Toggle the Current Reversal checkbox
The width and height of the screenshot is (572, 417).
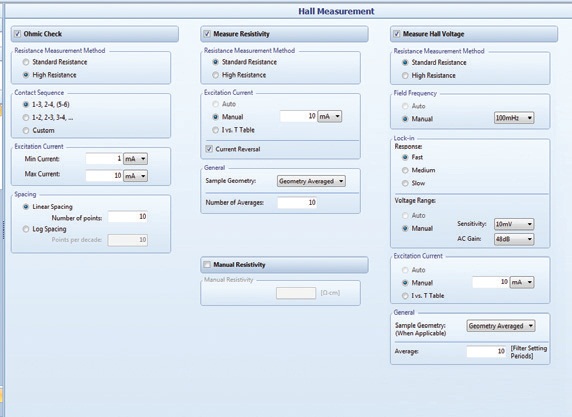point(209,149)
